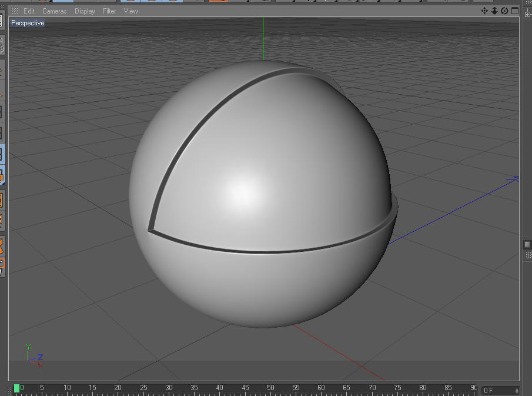Click the viewport menu grip handle

coord(15,11)
